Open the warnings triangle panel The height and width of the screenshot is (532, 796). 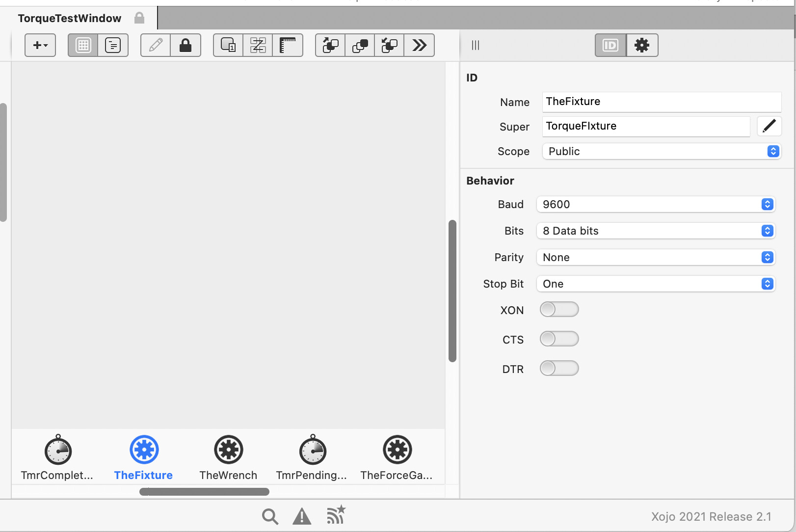click(301, 516)
